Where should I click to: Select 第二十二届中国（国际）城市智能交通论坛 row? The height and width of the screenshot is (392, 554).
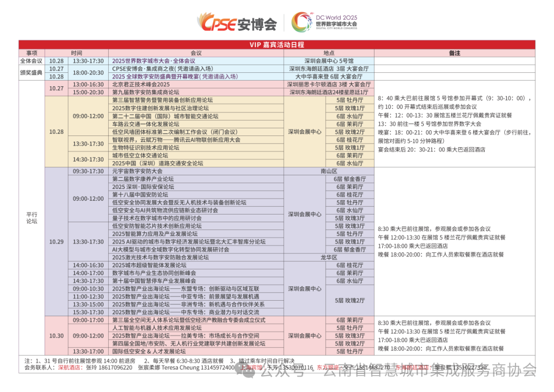coord(196,116)
